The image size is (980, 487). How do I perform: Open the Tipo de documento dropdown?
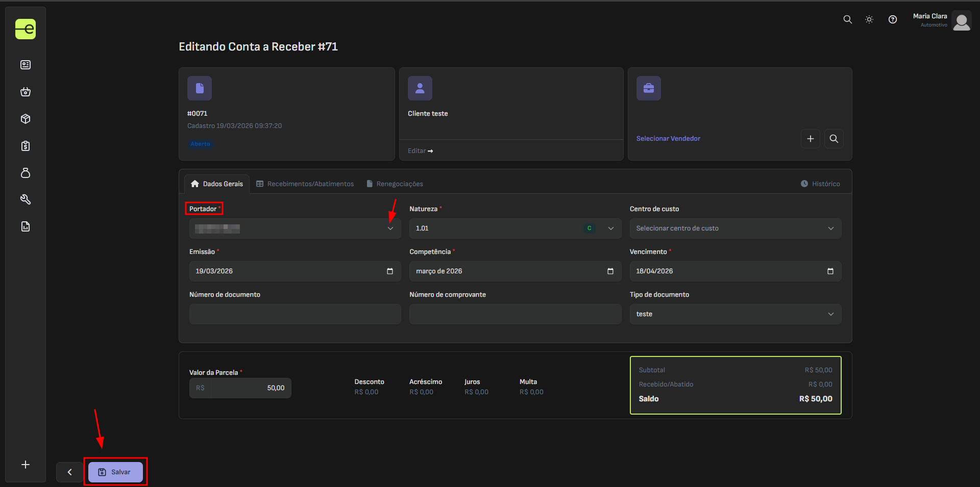[x=830, y=314]
